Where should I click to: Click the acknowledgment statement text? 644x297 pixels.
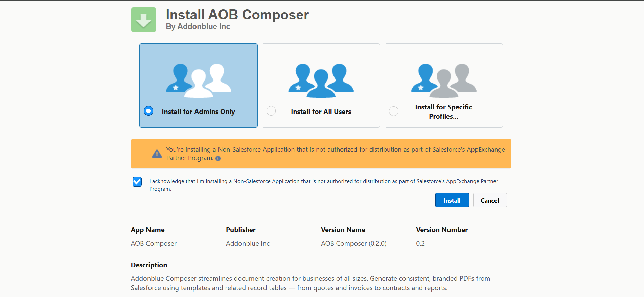pos(323,185)
